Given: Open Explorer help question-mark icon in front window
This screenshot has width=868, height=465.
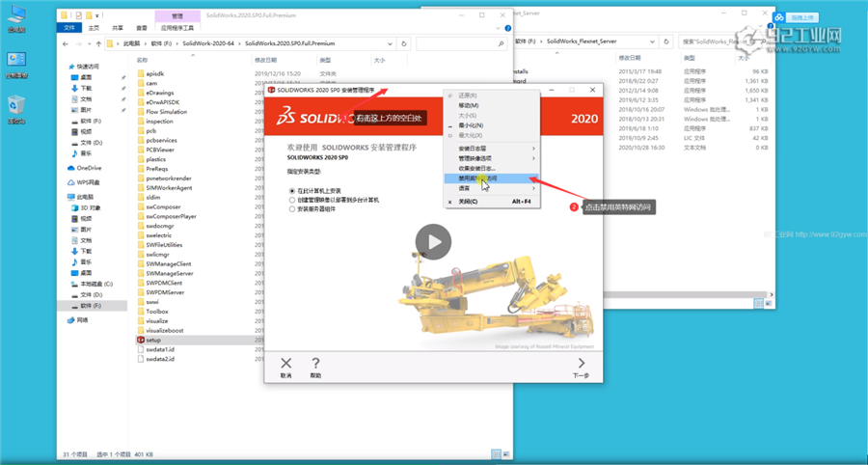Looking at the screenshot, I should click(x=507, y=28).
